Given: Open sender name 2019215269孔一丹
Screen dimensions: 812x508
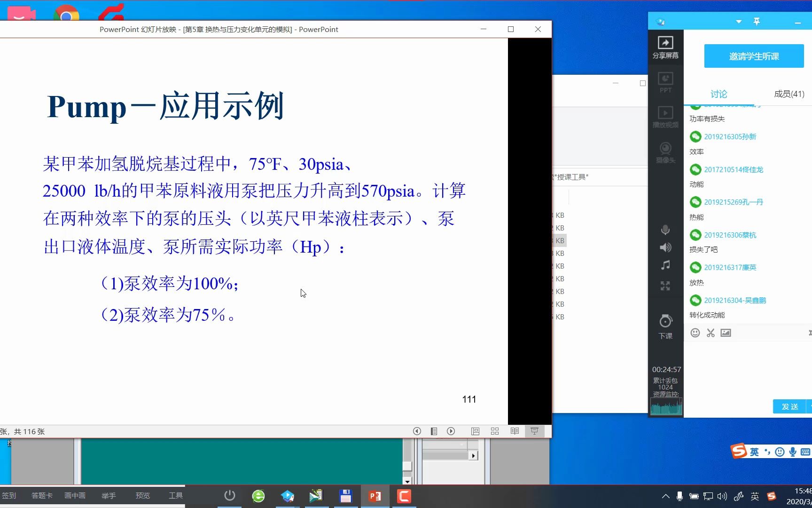Looking at the screenshot, I should [x=734, y=202].
